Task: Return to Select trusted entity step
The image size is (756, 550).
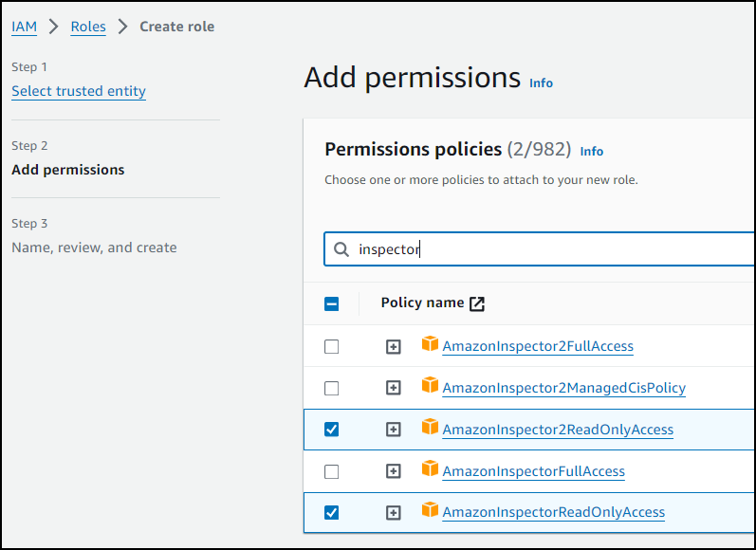Action: (x=79, y=91)
